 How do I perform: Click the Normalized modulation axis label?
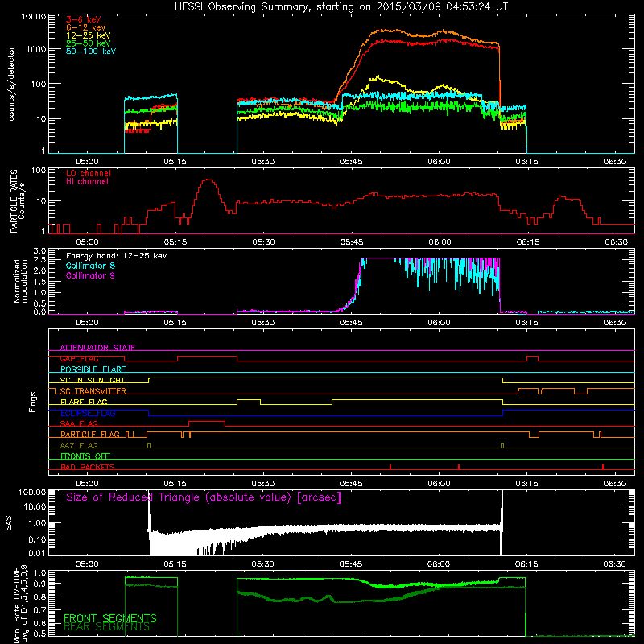click(19, 281)
